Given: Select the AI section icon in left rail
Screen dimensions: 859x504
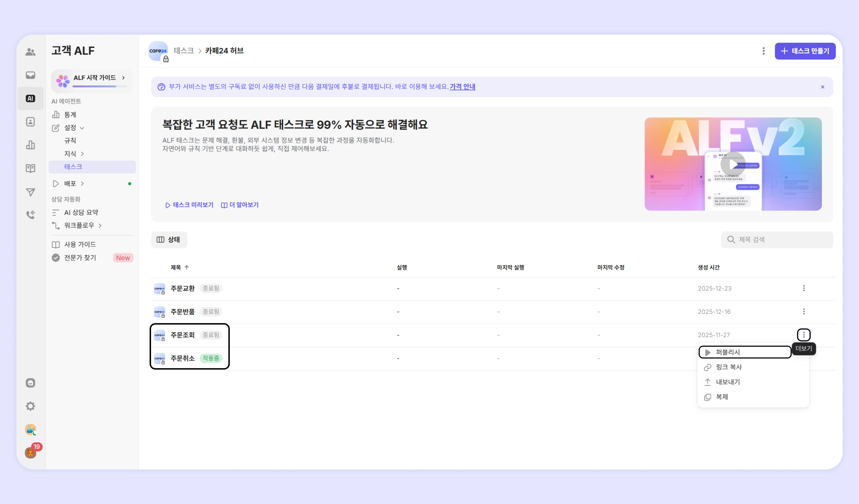Looking at the screenshot, I should [30, 98].
